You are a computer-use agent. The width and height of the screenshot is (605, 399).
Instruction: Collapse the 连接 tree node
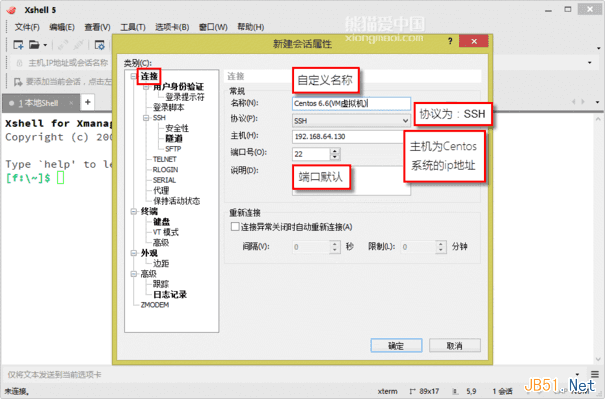point(134,76)
